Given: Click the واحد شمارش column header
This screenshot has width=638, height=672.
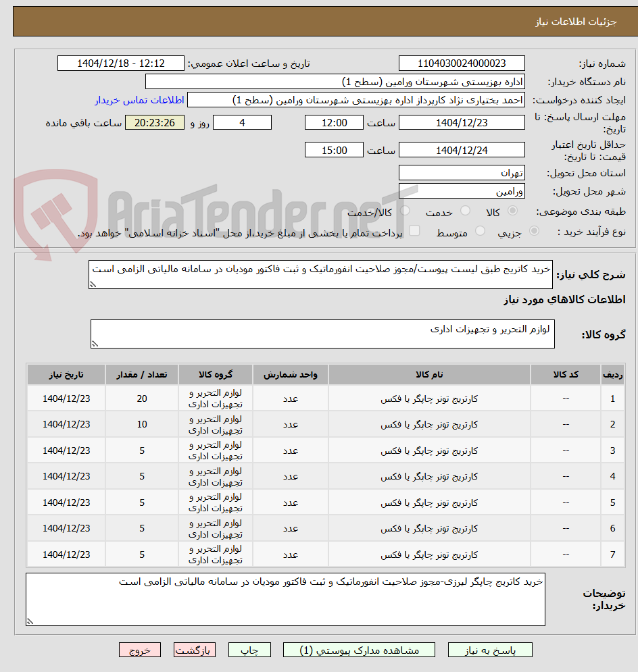Looking at the screenshot, I should [x=290, y=375].
